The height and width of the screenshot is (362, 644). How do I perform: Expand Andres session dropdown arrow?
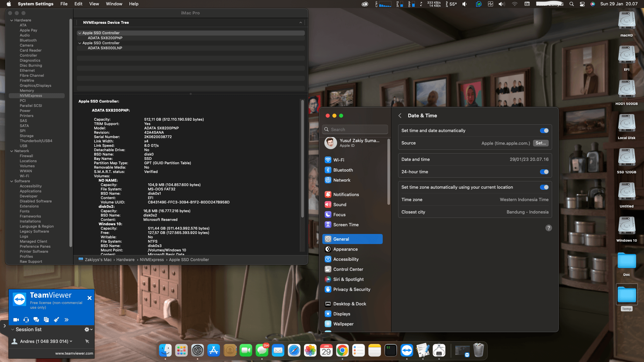click(71, 341)
